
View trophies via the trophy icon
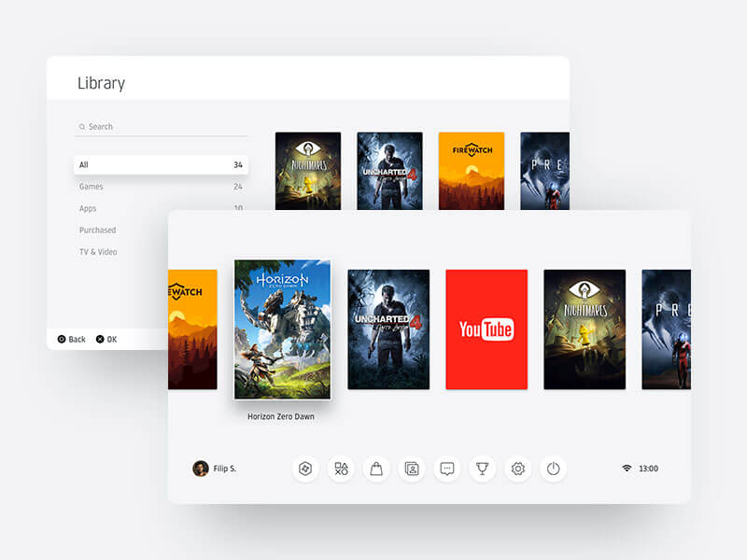pyautogui.click(x=482, y=469)
